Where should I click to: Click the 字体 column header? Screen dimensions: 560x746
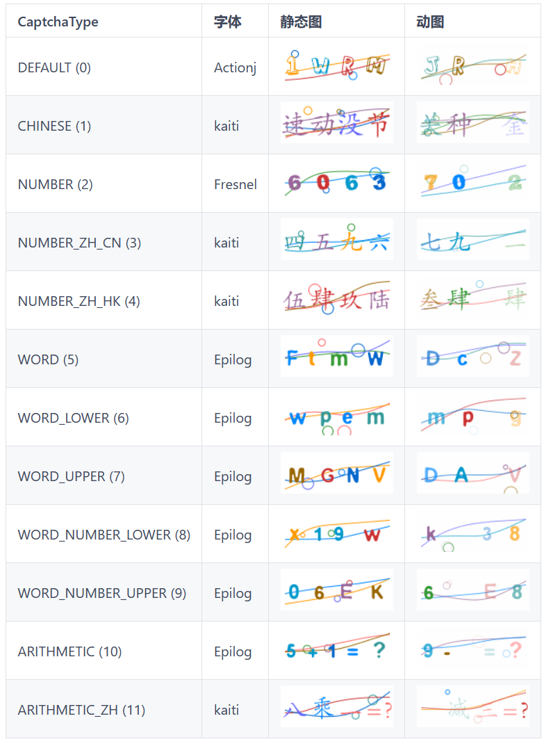point(228,22)
